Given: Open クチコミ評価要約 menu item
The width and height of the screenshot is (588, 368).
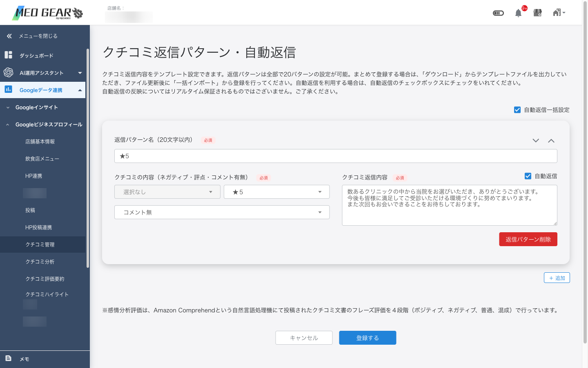Looking at the screenshot, I should (45, 279).
